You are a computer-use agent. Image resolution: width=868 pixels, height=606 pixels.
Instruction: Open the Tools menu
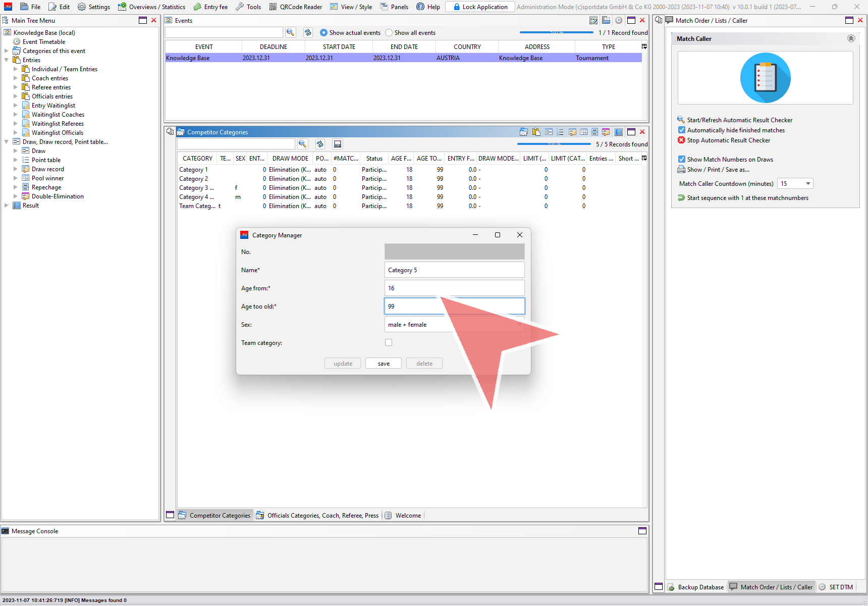pos(248,7)
